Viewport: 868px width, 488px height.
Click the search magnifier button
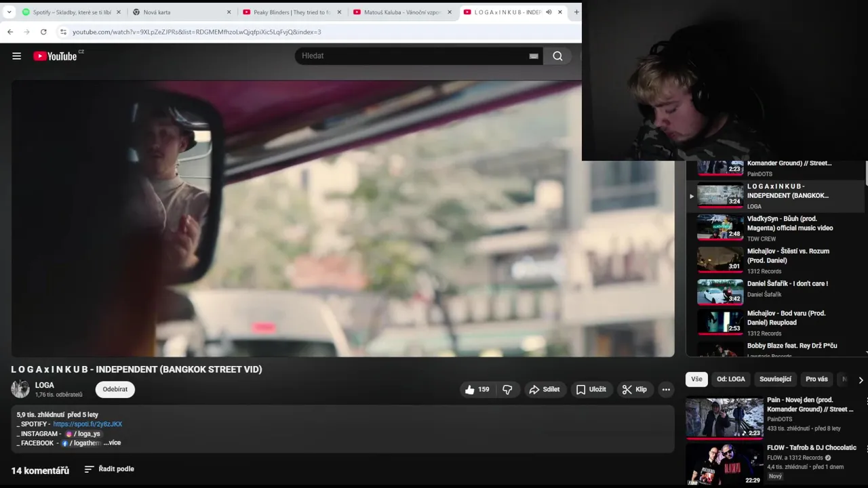point(557,56)
